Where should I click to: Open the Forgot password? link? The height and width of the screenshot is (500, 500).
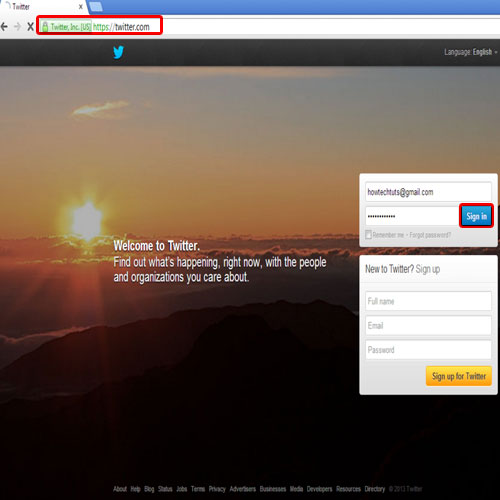[430, 235]
